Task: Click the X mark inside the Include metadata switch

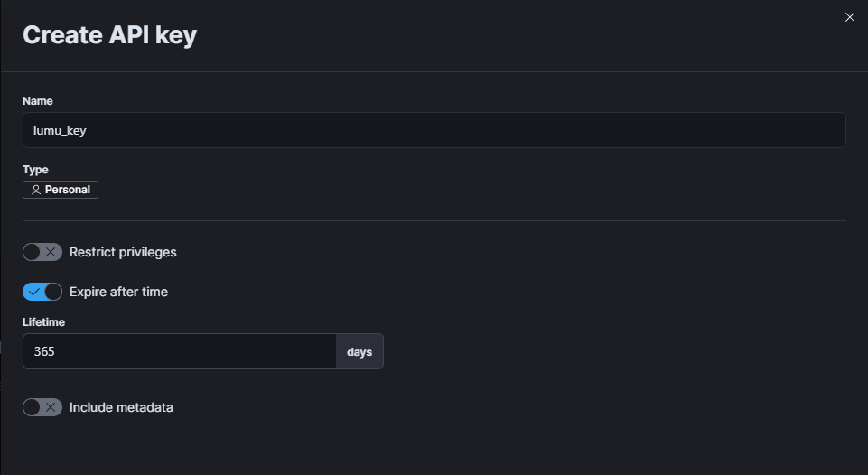Action: click(x=51, y=407)
